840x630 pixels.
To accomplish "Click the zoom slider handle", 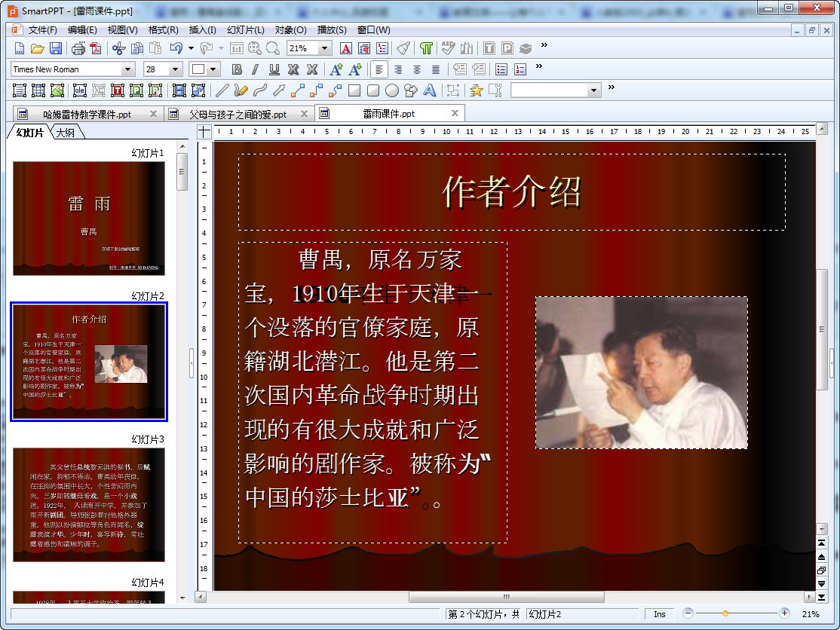I will [x=725, y=613].
